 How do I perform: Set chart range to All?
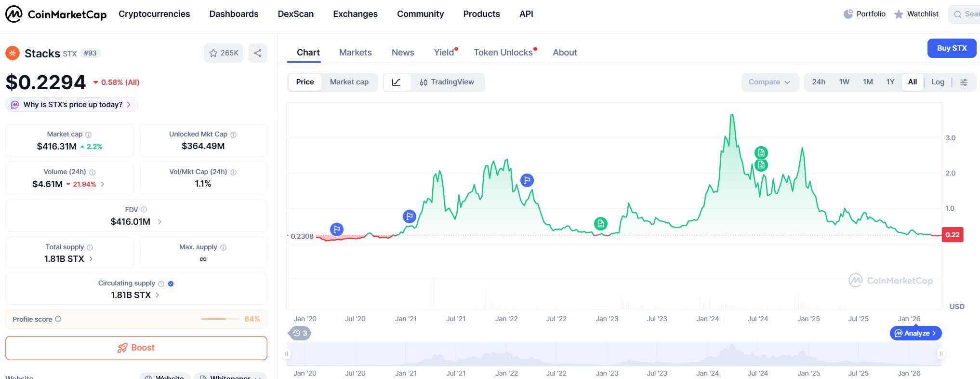point(913,82)
